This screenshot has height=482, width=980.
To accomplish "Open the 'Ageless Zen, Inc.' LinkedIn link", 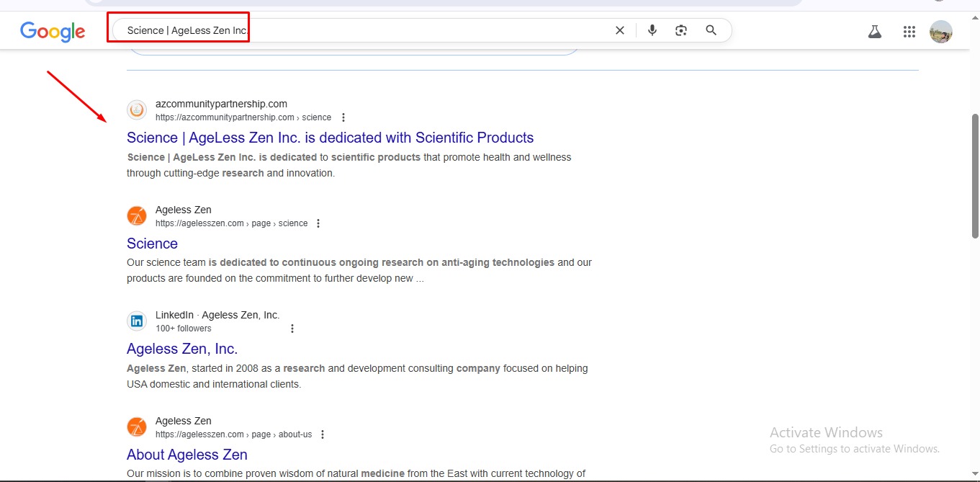I will (x=182, y=349).
